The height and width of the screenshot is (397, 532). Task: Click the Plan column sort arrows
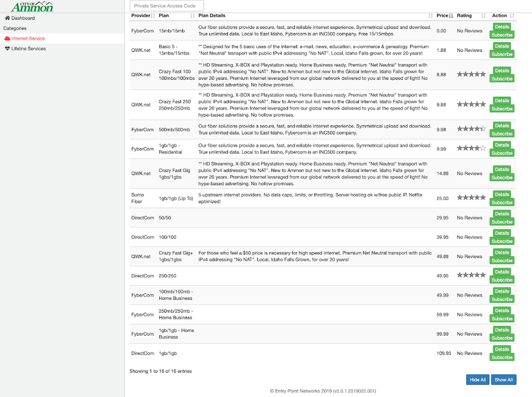pos(192,16)
